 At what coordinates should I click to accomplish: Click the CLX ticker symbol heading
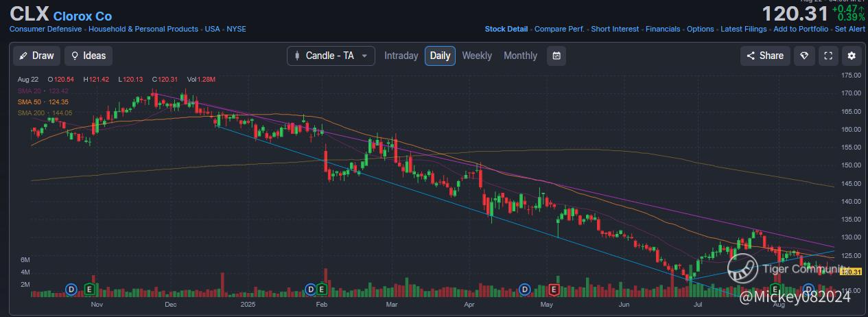[29, 15]
